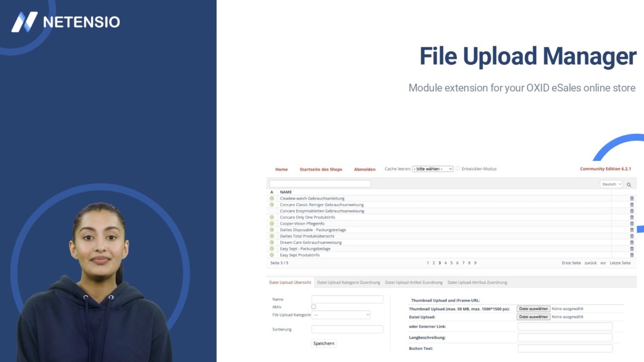Go to Home in admin menu
This screenshot has width=644, height=362.
(x=281, y=169)
